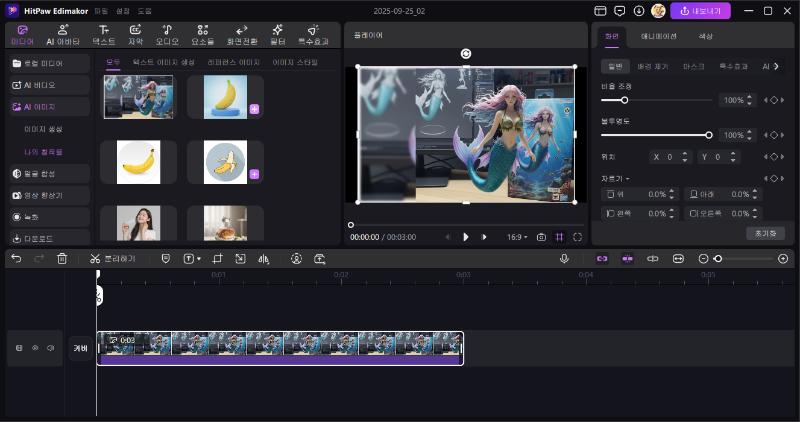Undo the last edit in timeline toolbar
The height and width of the screenshot is (422, 800).
pos(16,259)
